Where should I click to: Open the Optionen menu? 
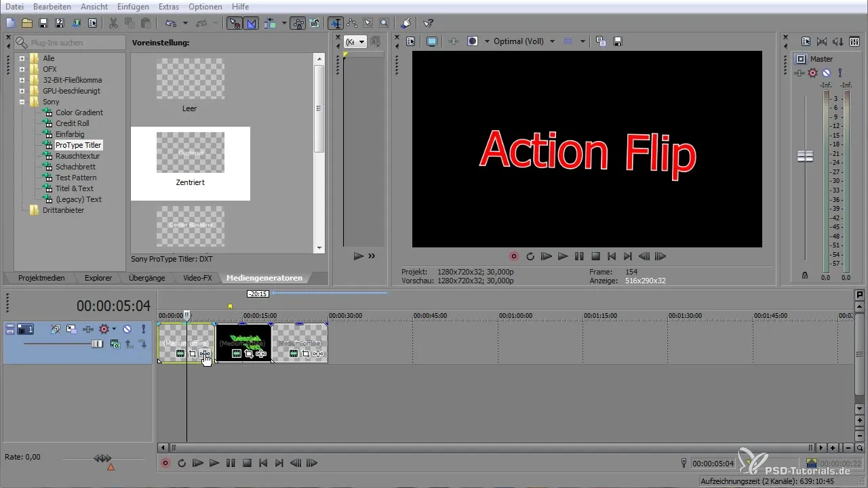pos(205,6)
